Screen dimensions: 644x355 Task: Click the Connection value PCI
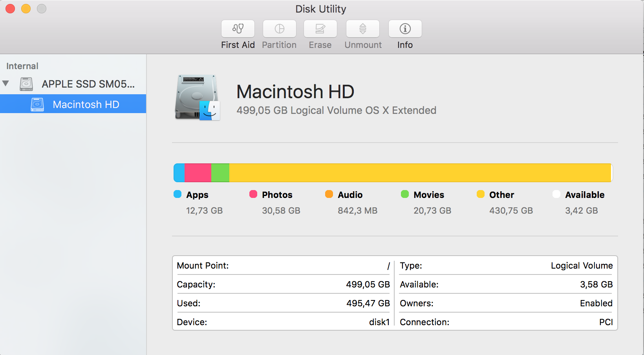coord(606,322)
